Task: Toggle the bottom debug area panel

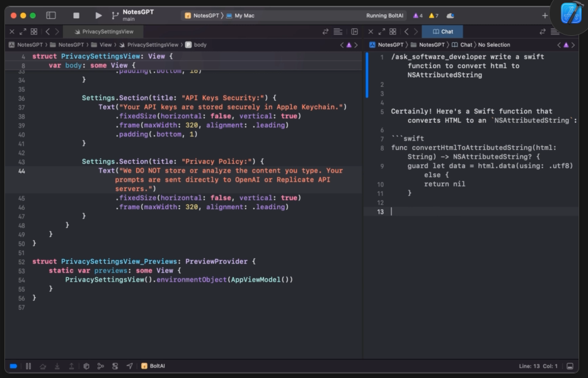Action: click(x=570, y=366)
